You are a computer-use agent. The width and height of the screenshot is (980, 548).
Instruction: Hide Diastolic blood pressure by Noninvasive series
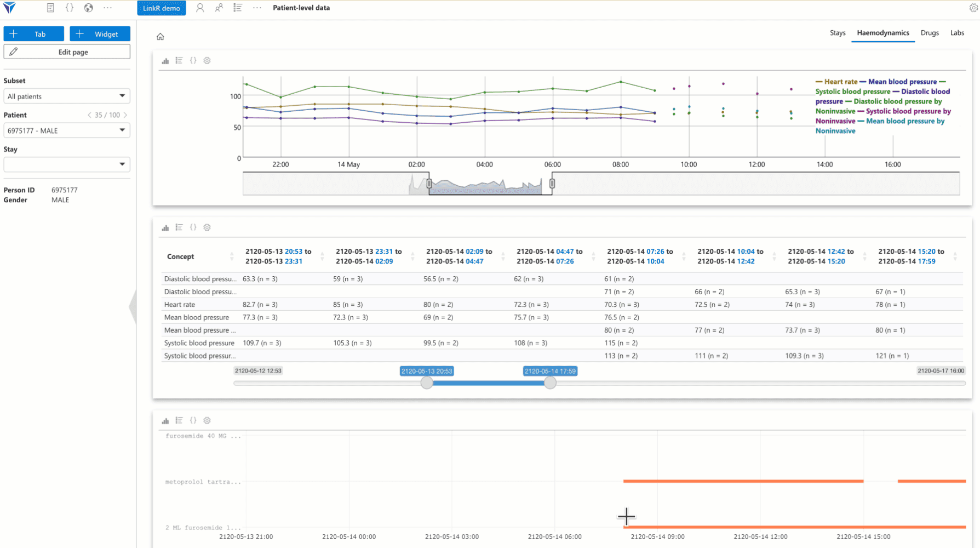click(897, 101)
